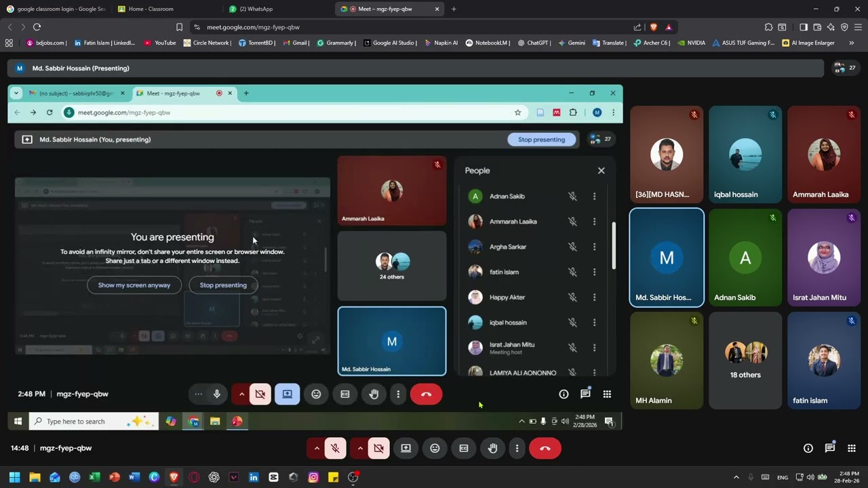The image size is (868, 488).
Task: Open more actions for Adnan Sakib
Action: click(594, 197)
